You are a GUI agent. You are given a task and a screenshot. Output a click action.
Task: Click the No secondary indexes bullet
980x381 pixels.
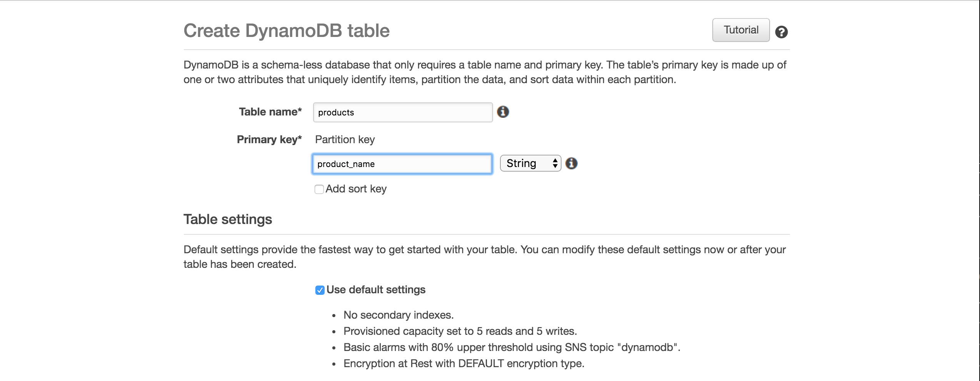point(398,315)
